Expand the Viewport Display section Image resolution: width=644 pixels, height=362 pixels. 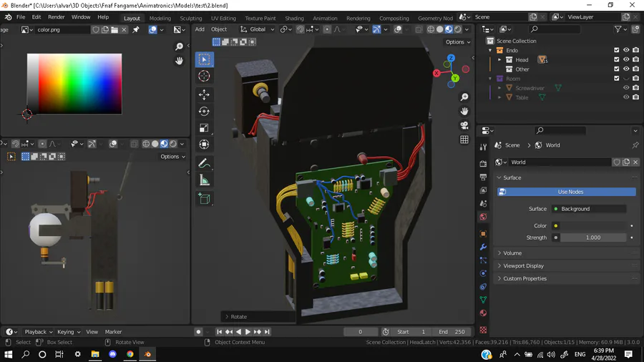[x=523, y=266]
